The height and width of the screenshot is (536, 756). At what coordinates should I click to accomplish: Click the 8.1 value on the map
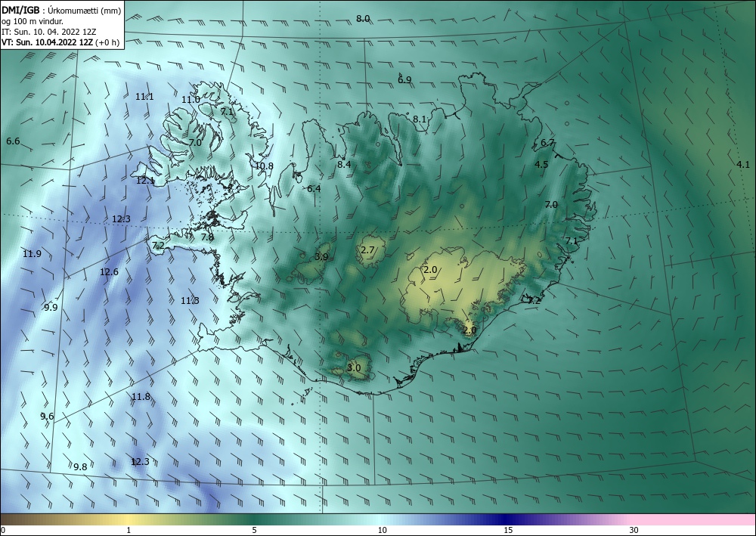point(420,119)
